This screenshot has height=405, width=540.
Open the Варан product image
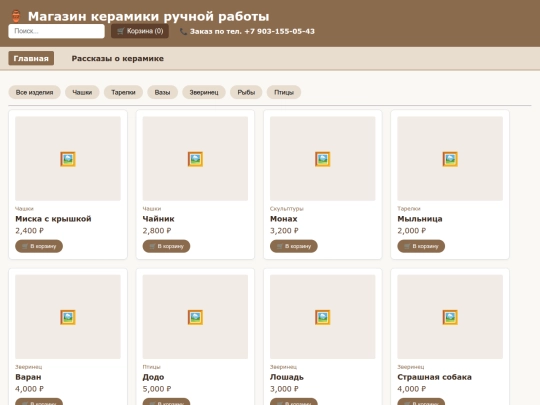tap(68, 317)
